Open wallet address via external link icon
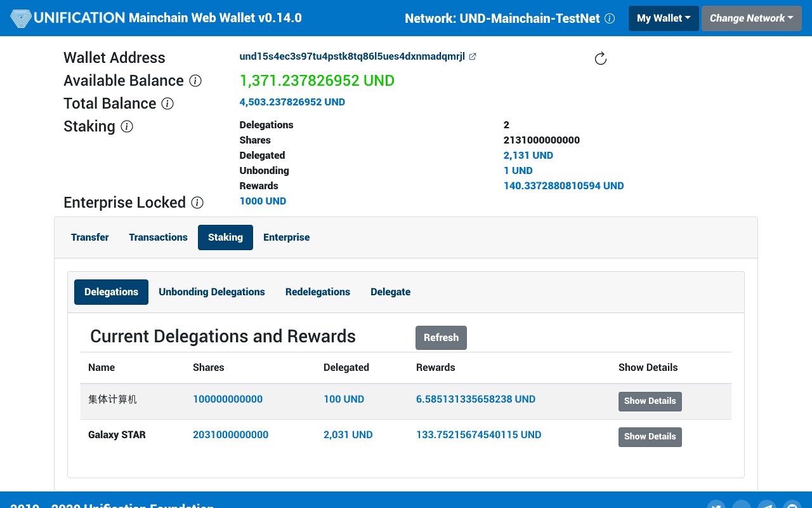Screen dimensions: 812x508 tap(473, 57)
